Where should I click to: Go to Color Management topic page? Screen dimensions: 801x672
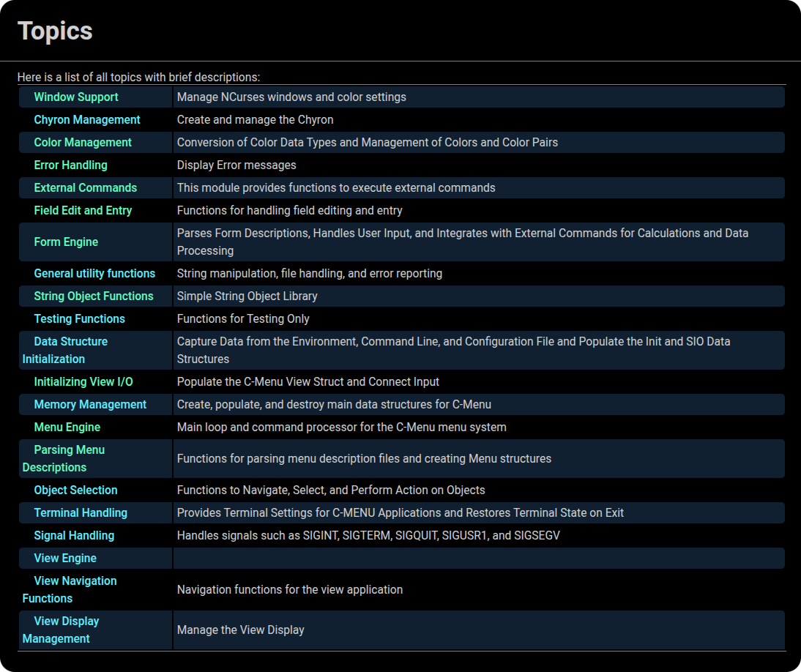[x=83, y=142]
